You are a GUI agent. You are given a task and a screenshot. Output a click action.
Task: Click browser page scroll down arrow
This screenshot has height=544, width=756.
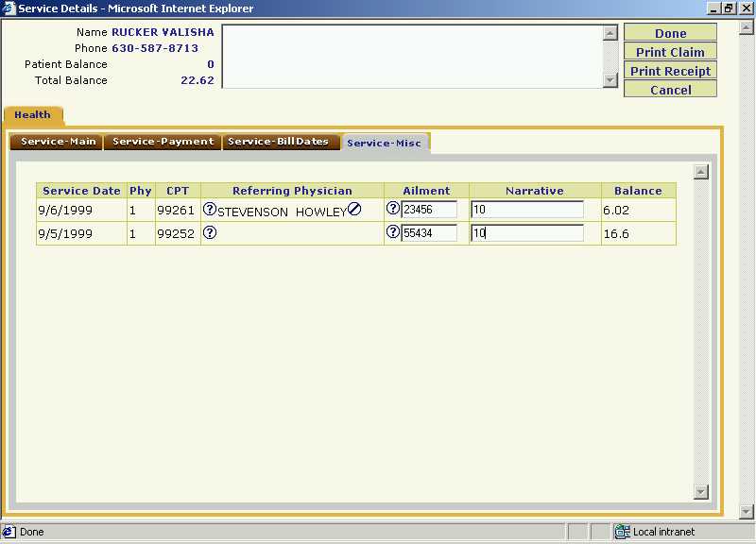pyautogui.click(x=747, y=511)
